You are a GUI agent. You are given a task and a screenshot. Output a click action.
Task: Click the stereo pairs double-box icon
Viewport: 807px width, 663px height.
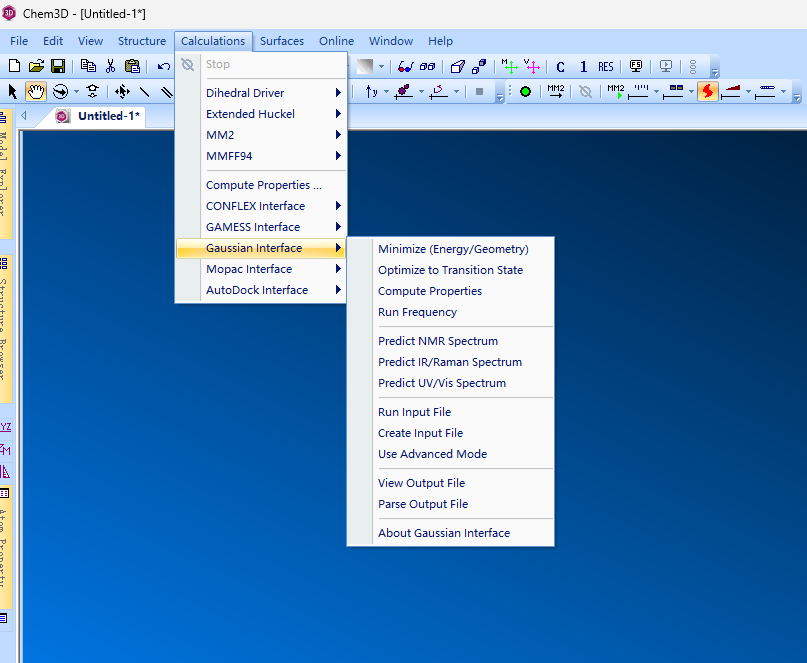pos(427,66)
